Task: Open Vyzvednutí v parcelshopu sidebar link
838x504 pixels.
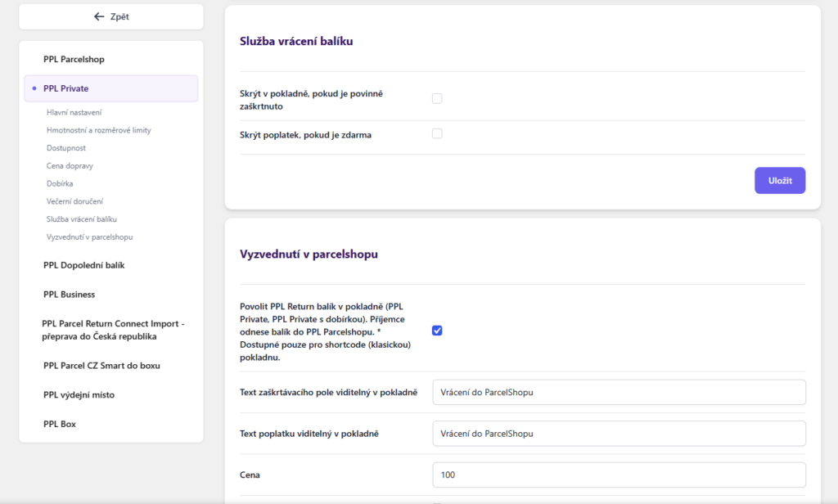Action: 90,236
